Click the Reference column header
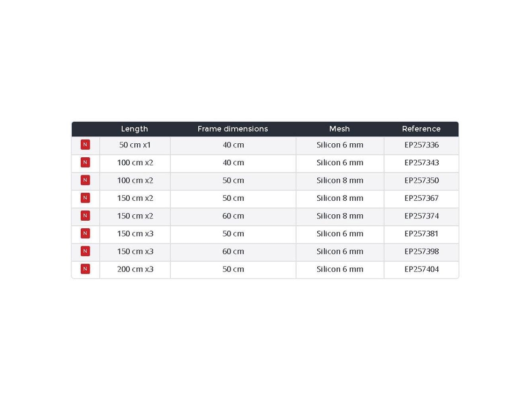Screen dimensions: 532x399 point(421,129)
